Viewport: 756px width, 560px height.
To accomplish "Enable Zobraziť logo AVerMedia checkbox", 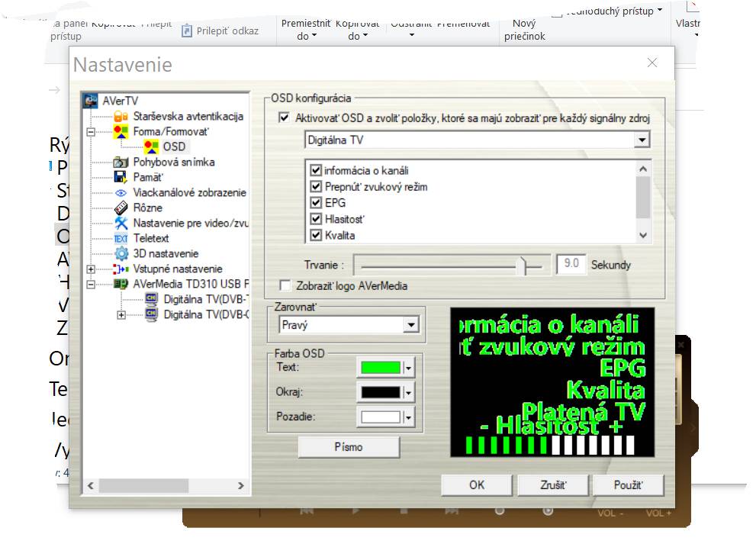I will point(285,285).
